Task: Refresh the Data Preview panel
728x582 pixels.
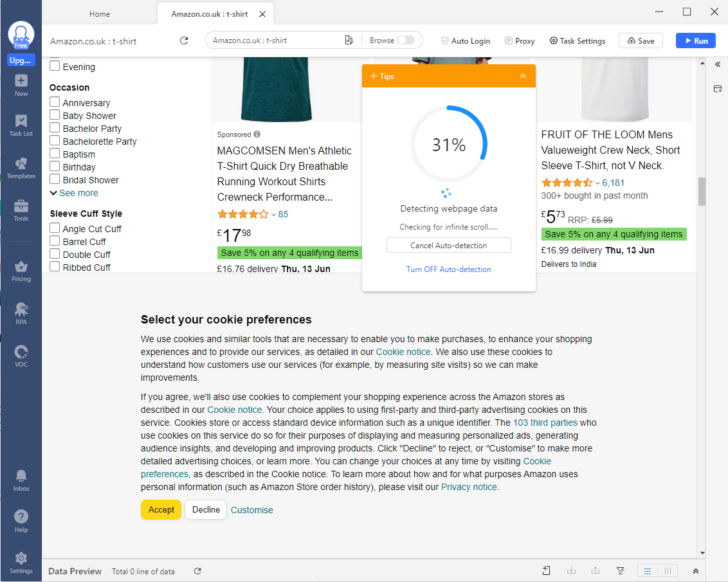Action: click(x=197, y=571)
